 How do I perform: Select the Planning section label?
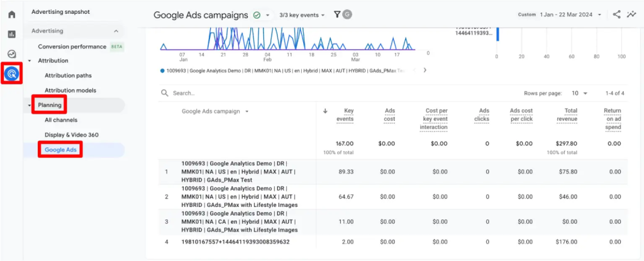point(50,105)
